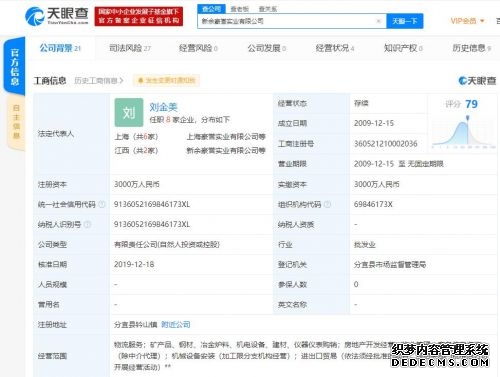Click the 核准日期 value 2019-12-18

pyautogui.click(x=134, y=264)
